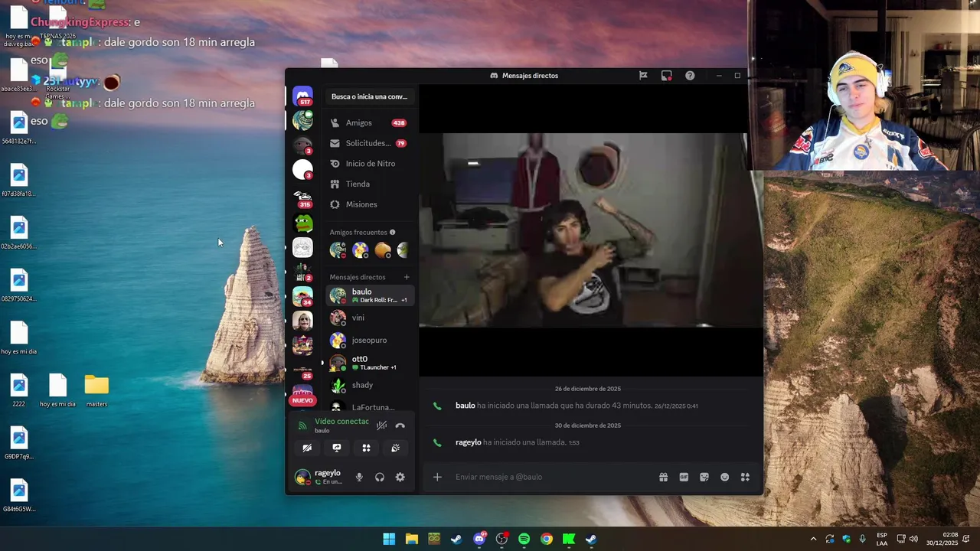Viewport: 980px width, 551px height.
Task: Open the server icon with 34 badge
Action: click(303, 296)
